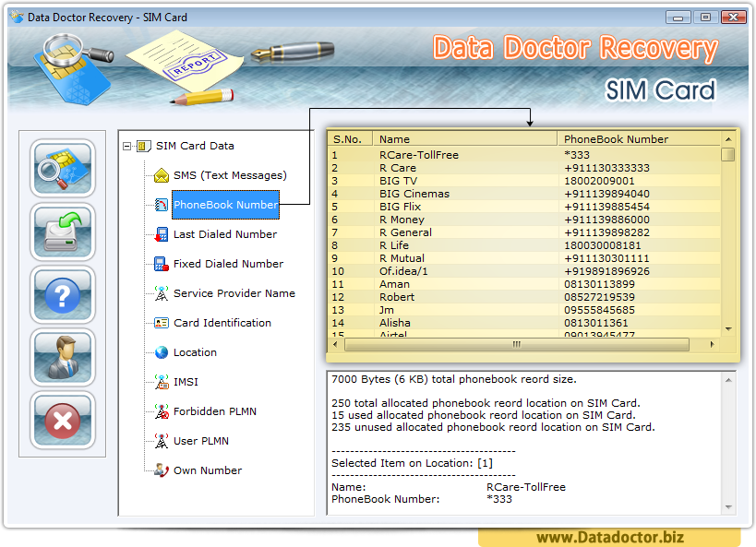The width and height of the screenshot is (756, 547).
Task: Close the Data Doctor Recovery window
Action: (733, 18)
